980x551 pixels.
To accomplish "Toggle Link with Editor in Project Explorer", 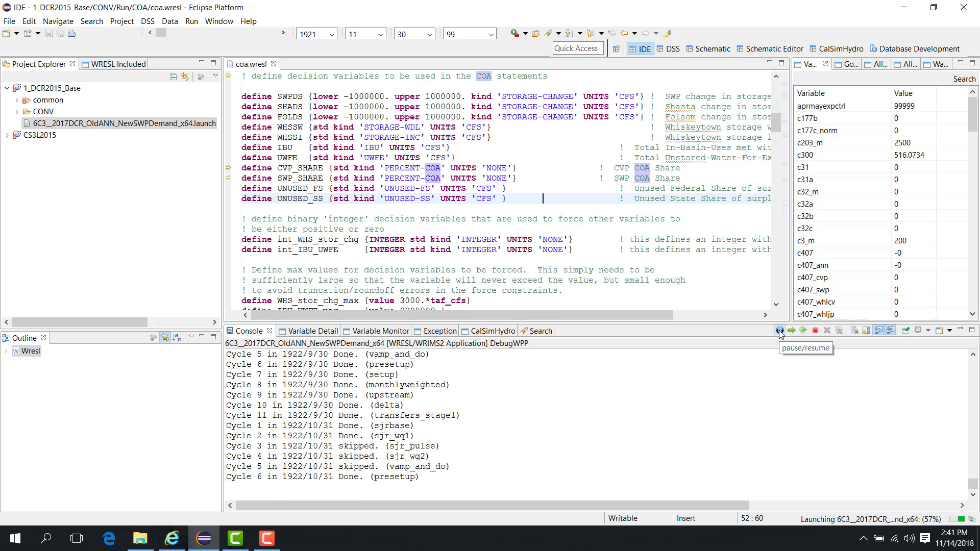I will pos(184,77).
